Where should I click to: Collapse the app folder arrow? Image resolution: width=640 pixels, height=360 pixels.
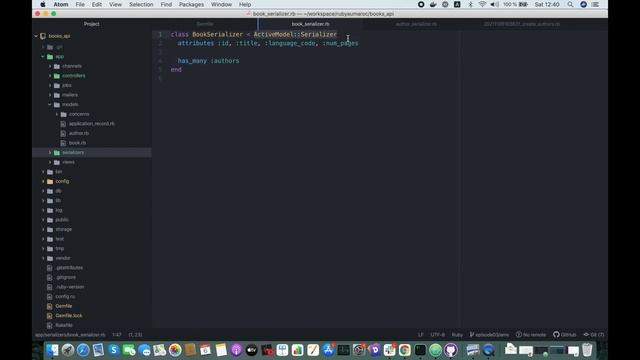coord(43,57)
